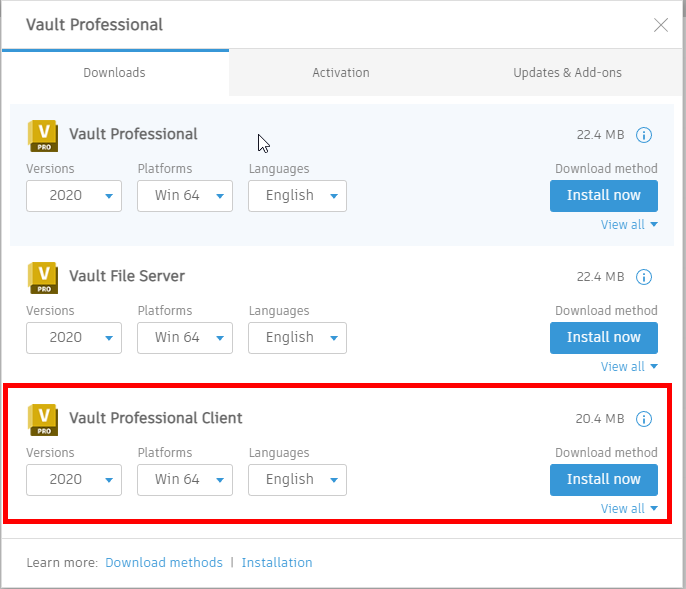Click the Vault File Server product title

[127, 276]
